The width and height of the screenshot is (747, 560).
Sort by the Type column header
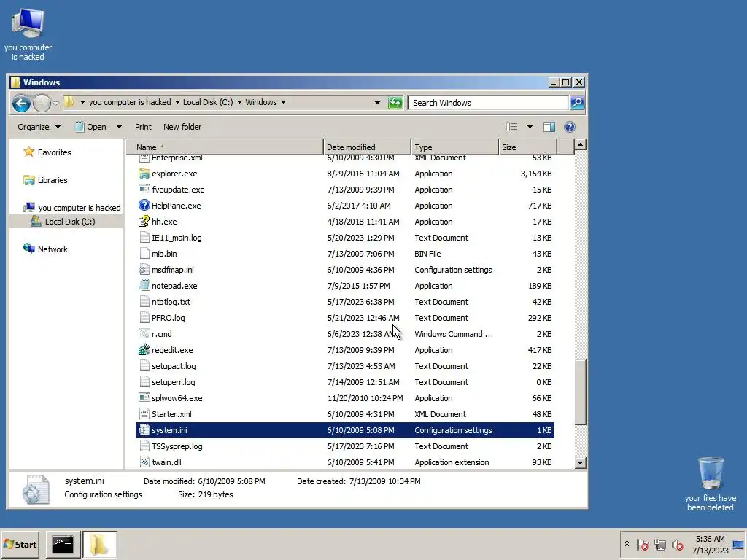454,147
